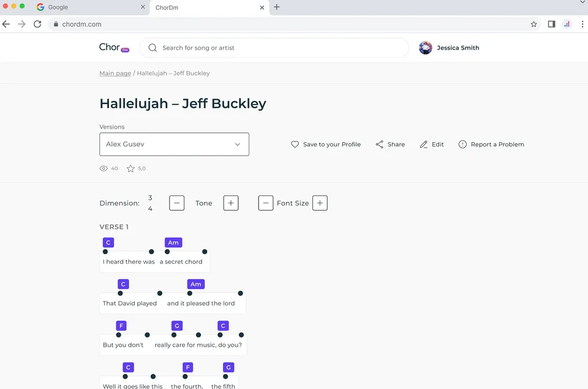Screen dimensions: 588x389
Task: Bookmark page with the star icon
Action: [x=533, y=24]
